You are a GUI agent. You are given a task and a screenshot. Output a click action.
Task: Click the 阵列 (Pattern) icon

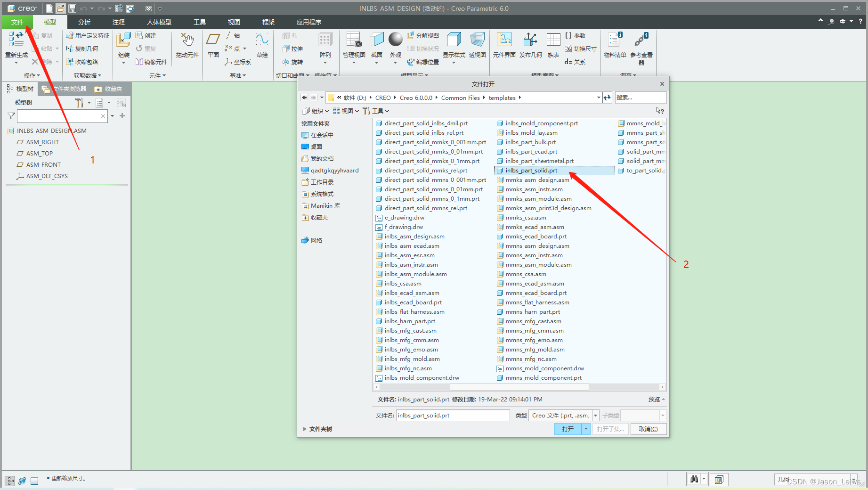coord(325,40)
